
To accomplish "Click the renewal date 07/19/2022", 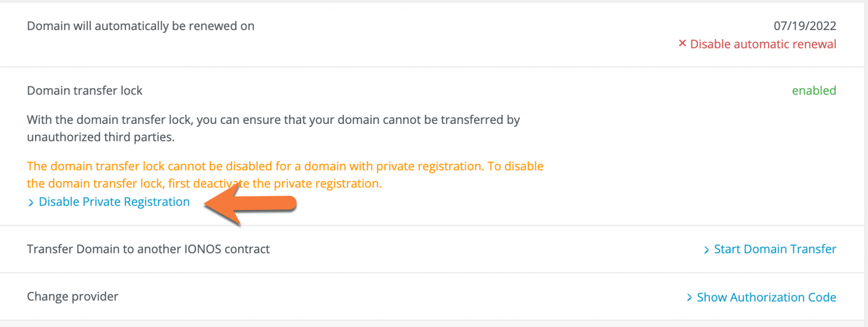I will tap(805, 26).
